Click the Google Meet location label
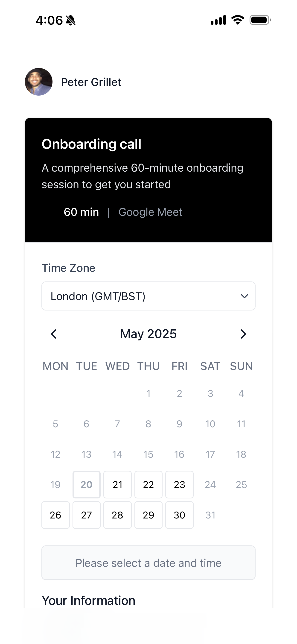This screenshot has height=644, width=297. pos(150,212)
